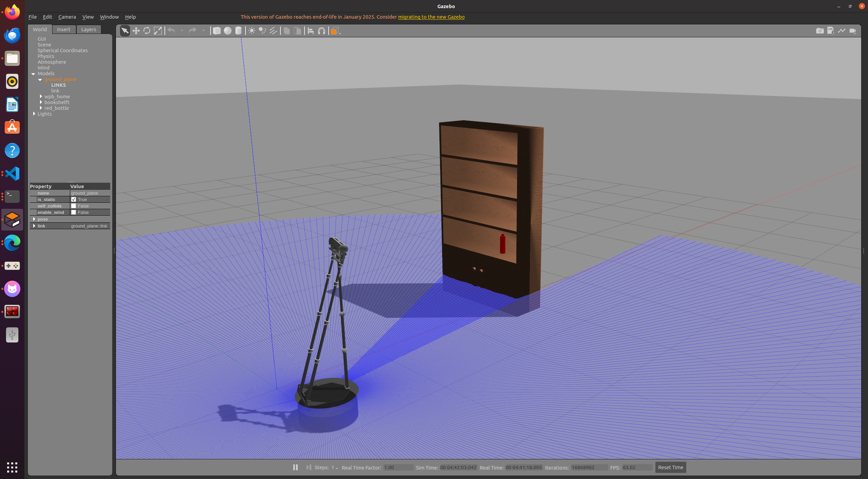
Task: Add a point light
Action: [252, 31]
